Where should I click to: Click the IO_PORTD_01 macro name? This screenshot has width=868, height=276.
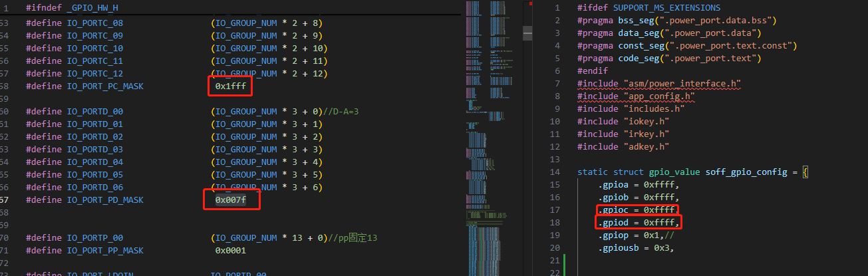(95, 124)
